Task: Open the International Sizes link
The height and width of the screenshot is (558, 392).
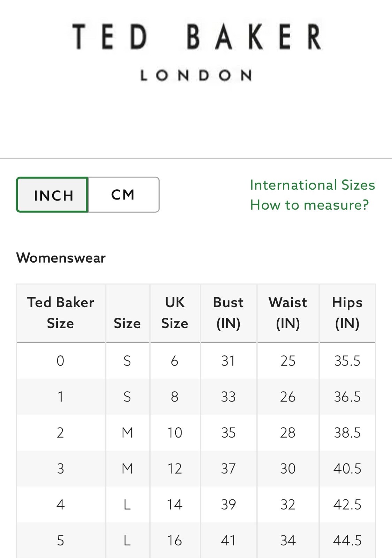Action: point(313,185)
